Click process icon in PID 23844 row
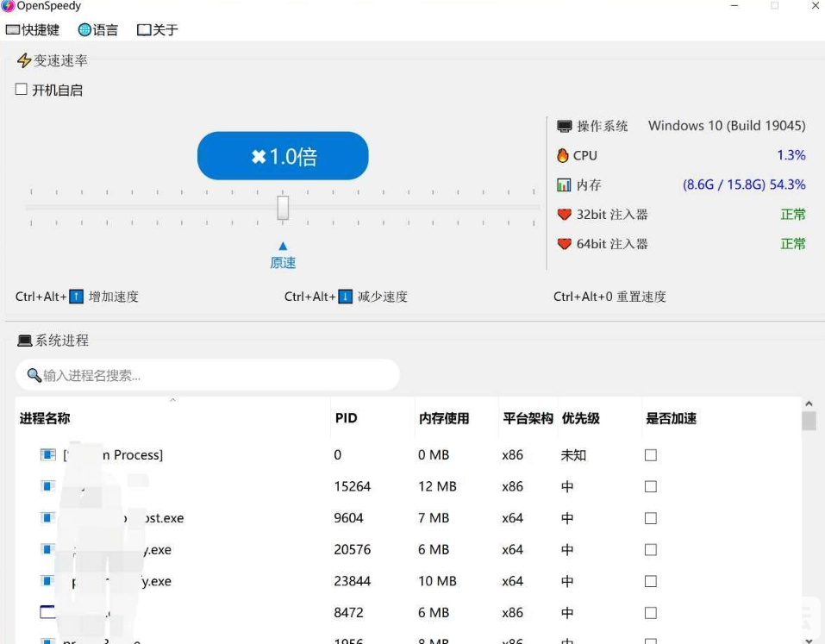The image size is (825, 644). point(48,580)
